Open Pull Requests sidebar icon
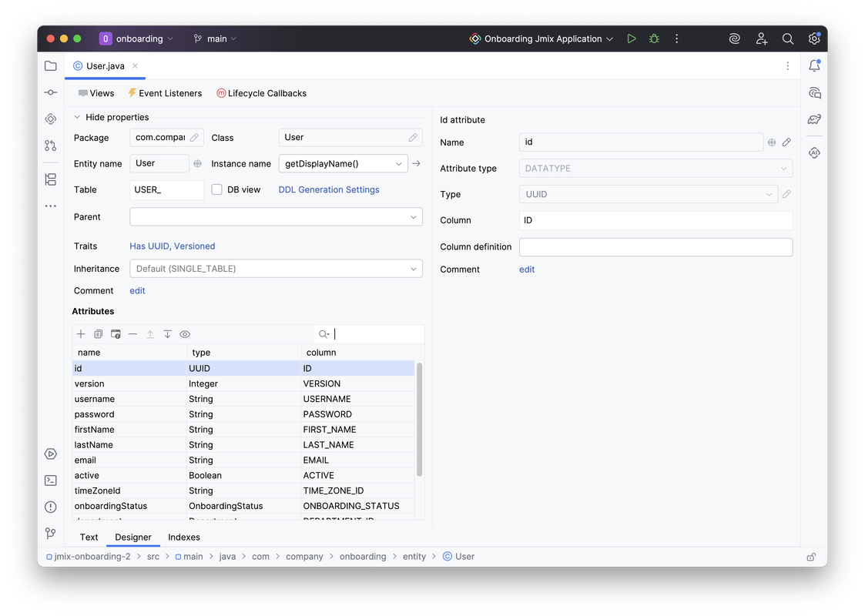Viewport: 865px width, 616px height. [51, 146]
